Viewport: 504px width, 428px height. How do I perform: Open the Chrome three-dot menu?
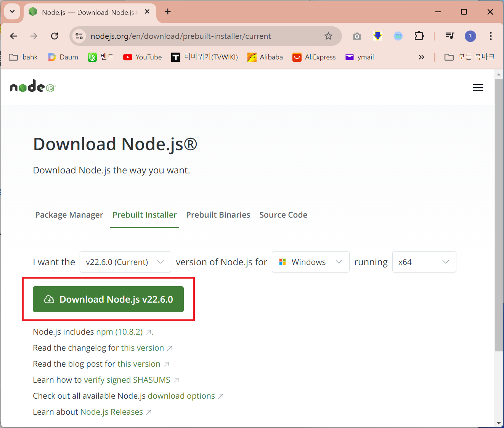[491, 36]
